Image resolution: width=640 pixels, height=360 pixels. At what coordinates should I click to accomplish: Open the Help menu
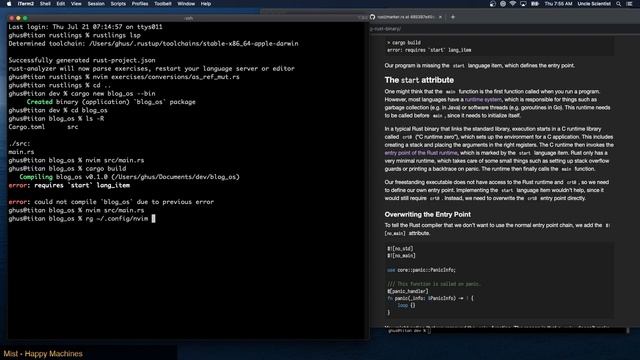pyautogui.click(x=206, y=4)
